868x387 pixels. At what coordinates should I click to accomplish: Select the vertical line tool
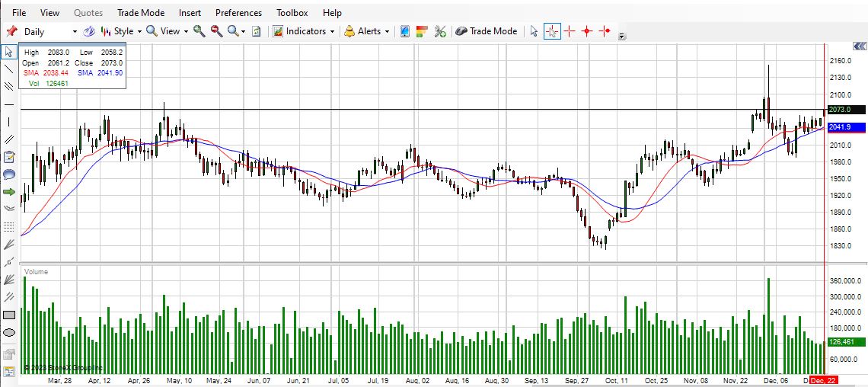point(9,122)
